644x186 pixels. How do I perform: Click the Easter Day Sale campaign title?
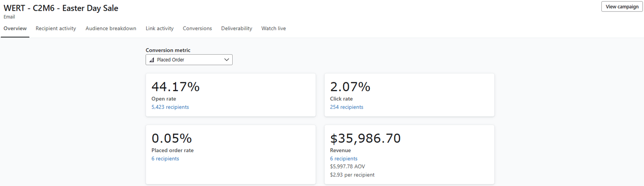tap(61, 8)
